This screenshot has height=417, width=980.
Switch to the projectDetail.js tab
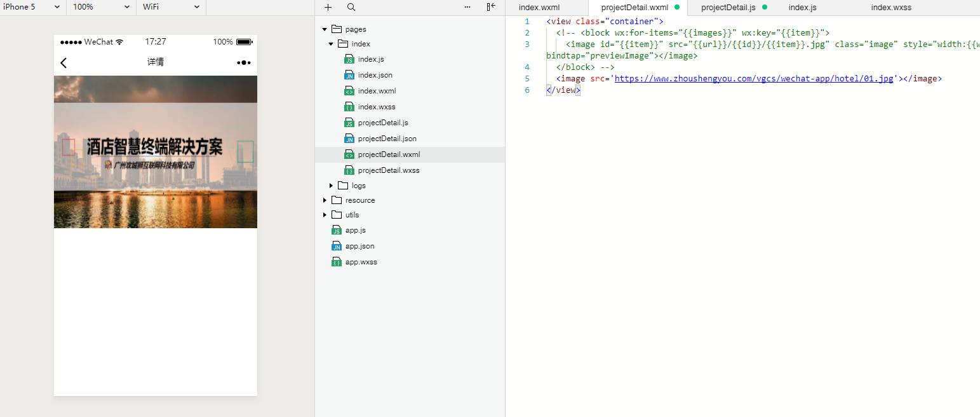click(x=728, y=8)
